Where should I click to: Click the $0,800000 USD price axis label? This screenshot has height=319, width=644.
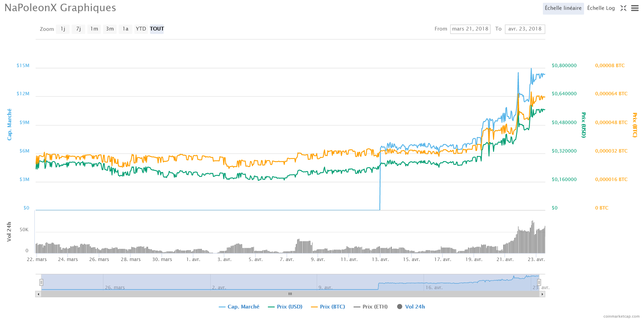coord(564,65)
